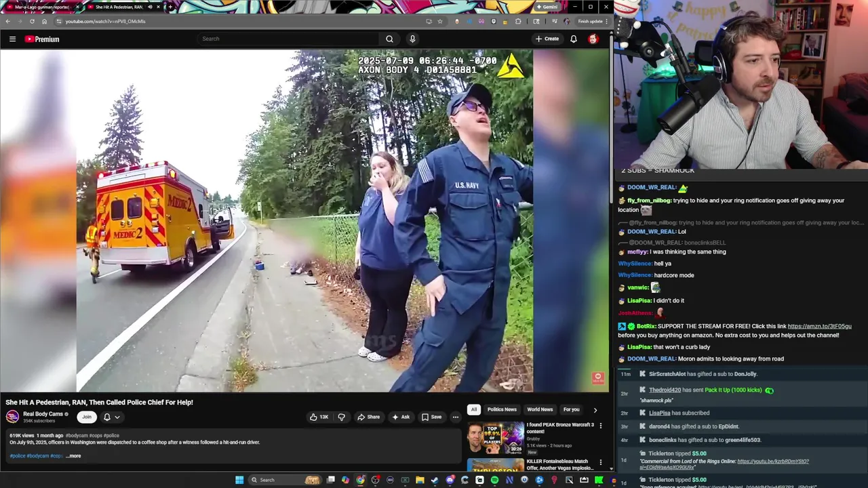The width and height of the screenshot is (868, 488).
Task: Select the All filter chip
Action: [474, 409]
